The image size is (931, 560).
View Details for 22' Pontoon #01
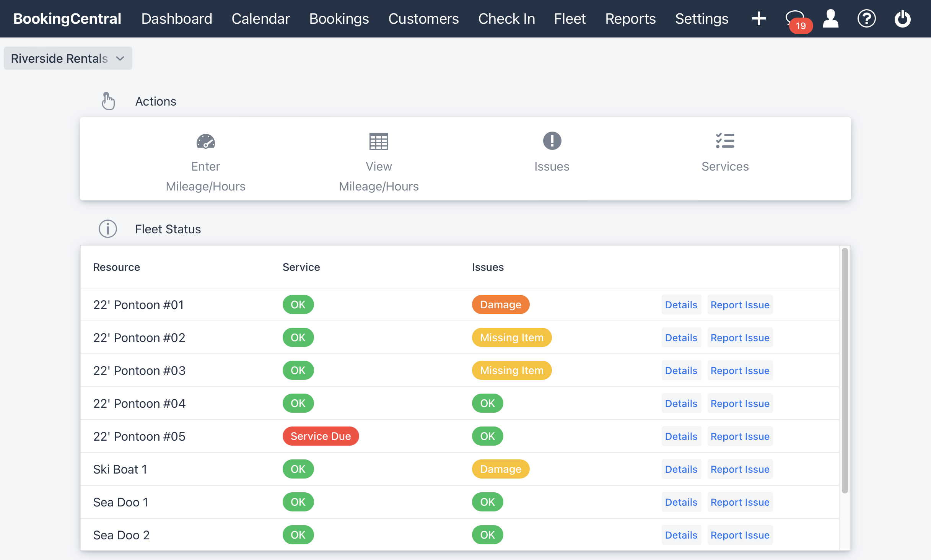pos(681,304)
